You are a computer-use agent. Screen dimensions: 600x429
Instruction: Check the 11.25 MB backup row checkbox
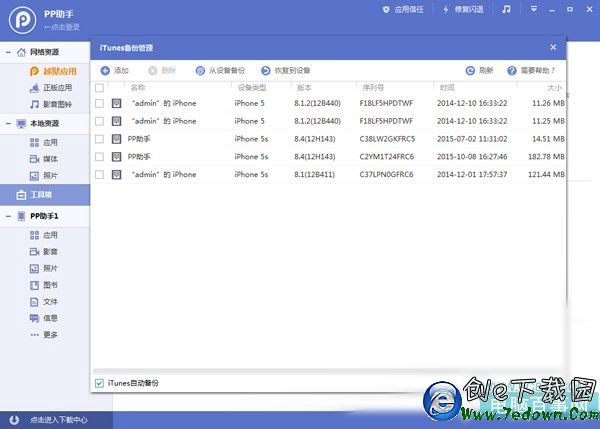tap(99, 121)
